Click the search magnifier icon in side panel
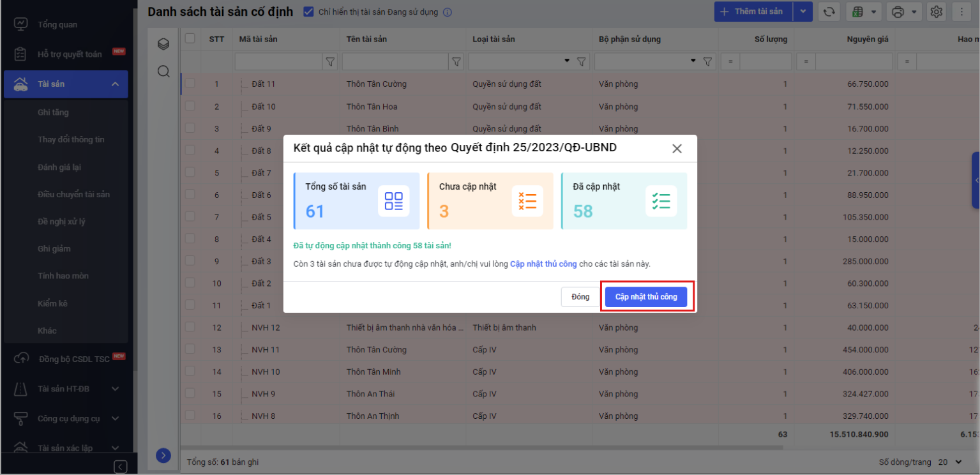 click(163, 72)
